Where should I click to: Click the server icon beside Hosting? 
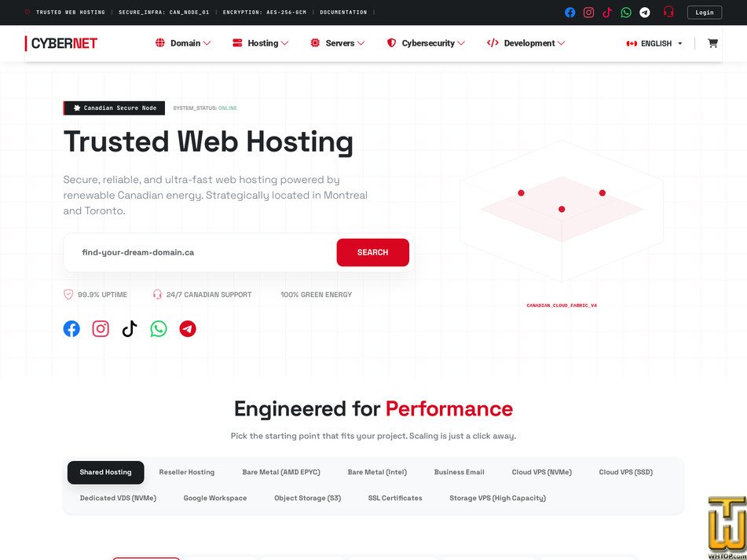click(x=237, y=43)
